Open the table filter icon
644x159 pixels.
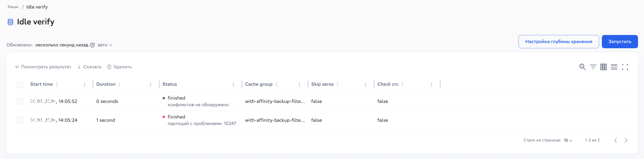coord(593,67)
